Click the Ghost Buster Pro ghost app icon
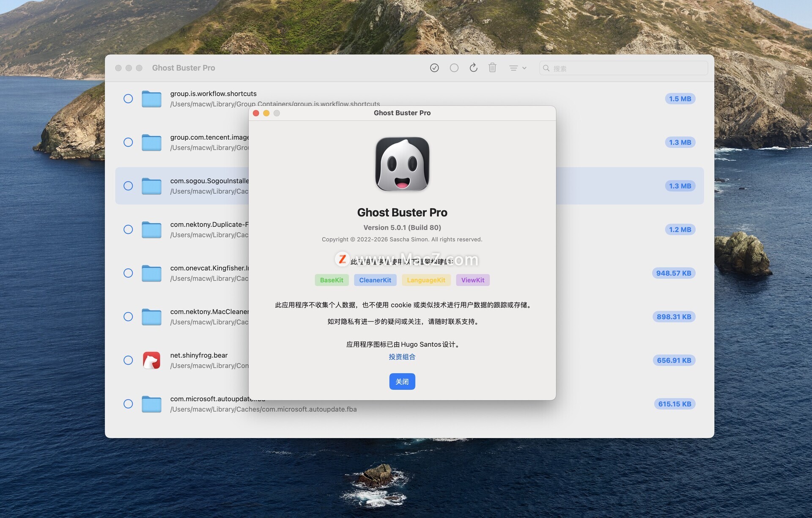The width and height of the screenshot is (812, 518). 402,164
